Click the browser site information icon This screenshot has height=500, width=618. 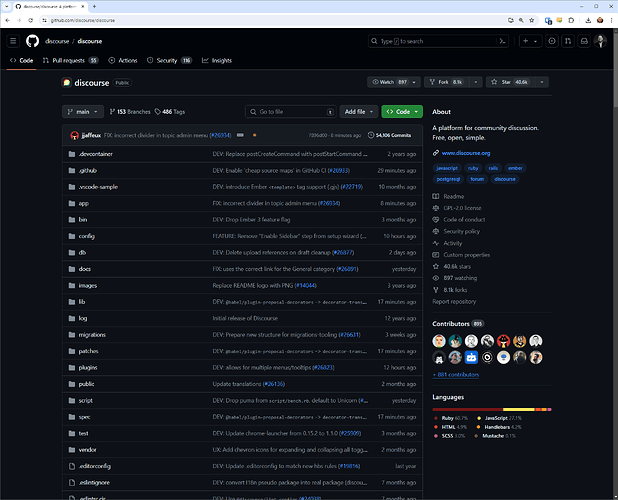44,20
